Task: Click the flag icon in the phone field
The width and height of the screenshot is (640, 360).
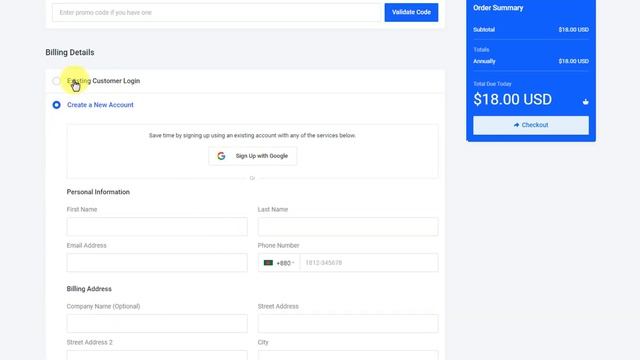Action: [268, 262]
